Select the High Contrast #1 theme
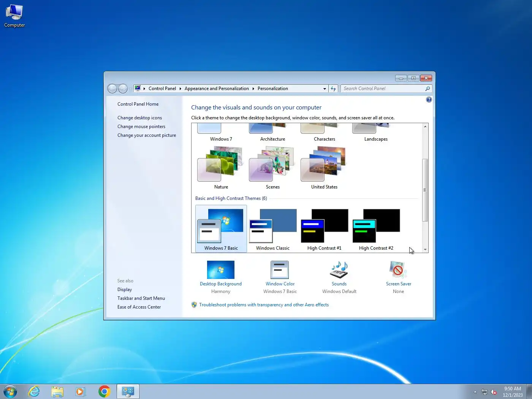 point(325,229)
